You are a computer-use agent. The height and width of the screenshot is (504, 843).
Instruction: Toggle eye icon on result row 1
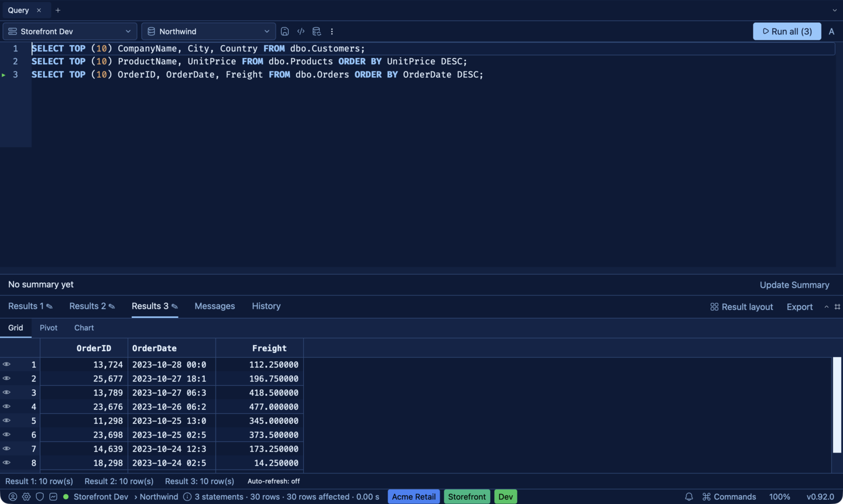coord(6,364)
